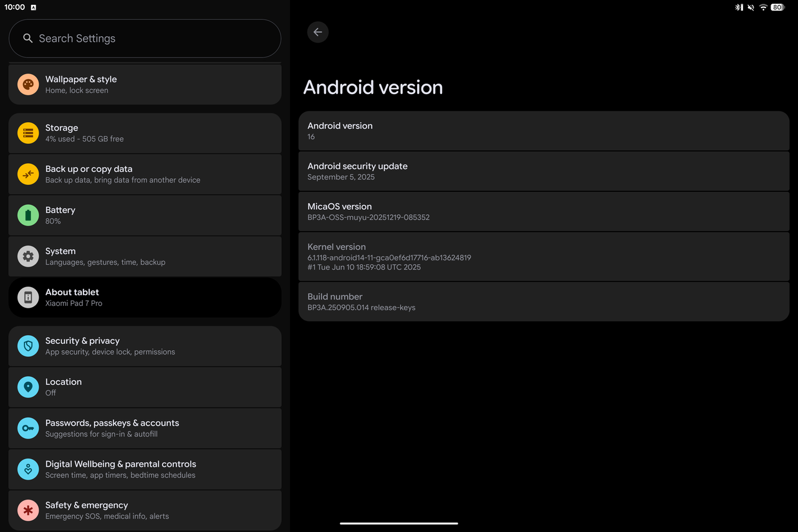Viewport: 798px width, 532px height.
Task: Tap the Digital Wellbeing icon
Action: coord(28,469)
